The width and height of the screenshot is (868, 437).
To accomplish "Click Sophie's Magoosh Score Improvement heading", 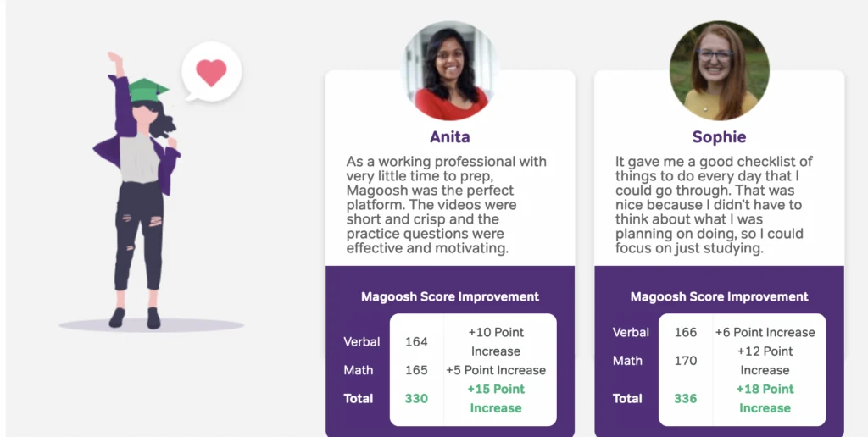I will (x=719, y=296).
